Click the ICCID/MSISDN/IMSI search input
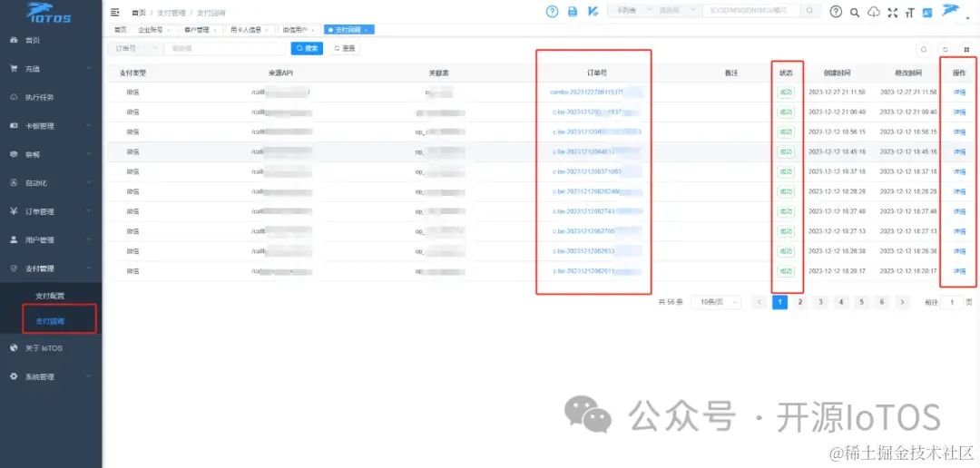This screenshot has width=980, height=468. click(751, 11)
